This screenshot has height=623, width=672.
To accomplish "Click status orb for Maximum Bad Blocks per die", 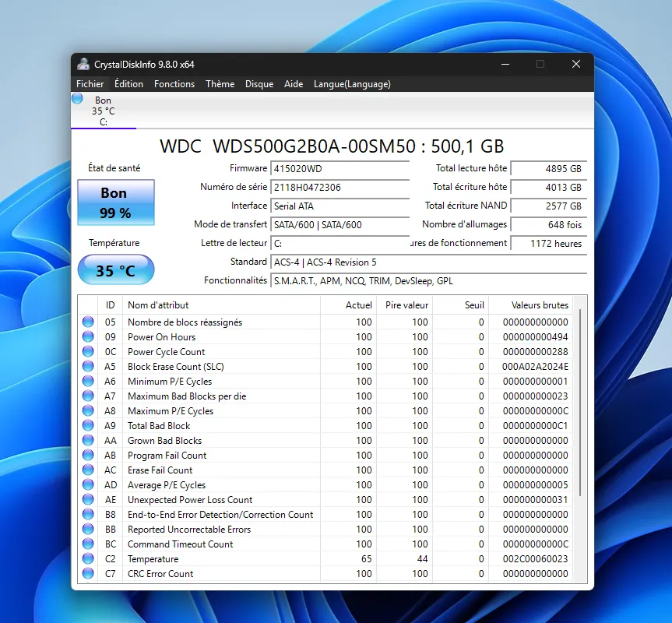I will [x=88, y=396].
